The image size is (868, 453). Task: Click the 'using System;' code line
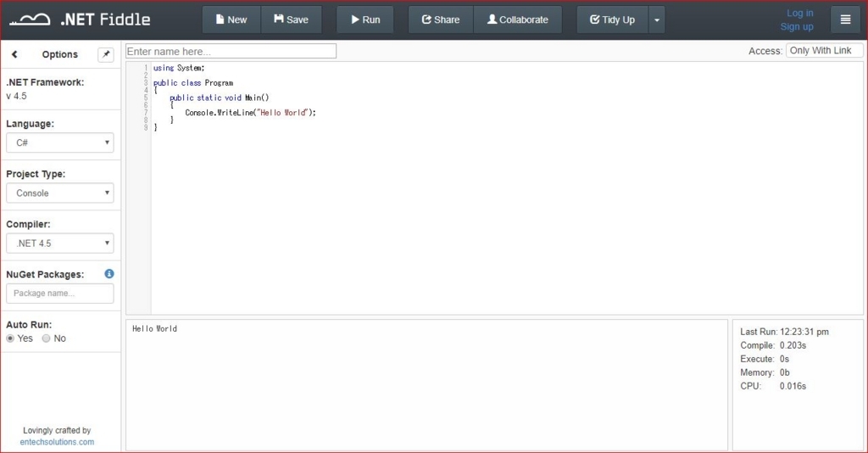[179, 68]
